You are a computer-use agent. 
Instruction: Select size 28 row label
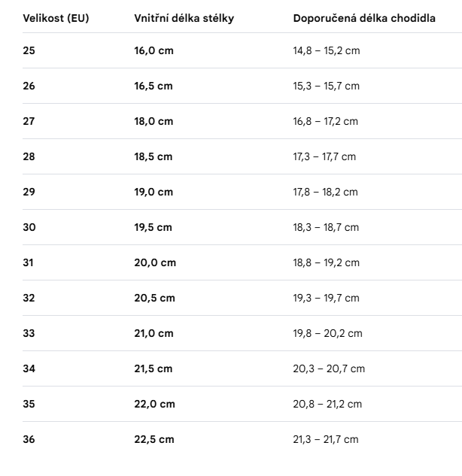pyautogui.click(x=29, y=156)
